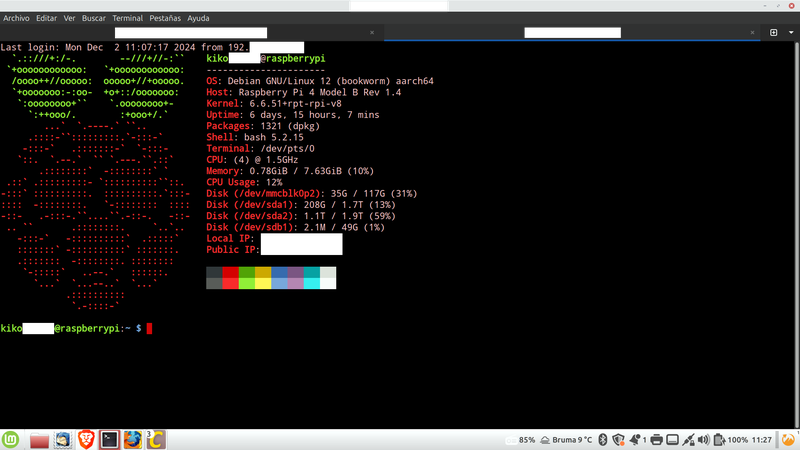Click the 'Disk (/dev/sda1): 208G' line
This screenshot has height=450, width=800.
[x=301, y=205]
